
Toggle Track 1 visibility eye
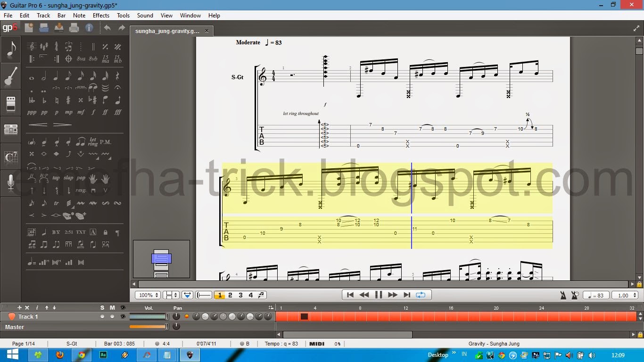click(x=123, y=317)
